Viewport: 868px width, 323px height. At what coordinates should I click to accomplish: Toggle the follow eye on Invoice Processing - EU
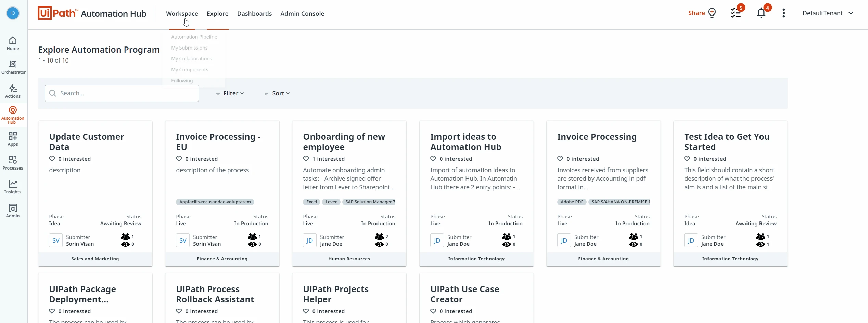pyautogui.click(x=252, y=244)
